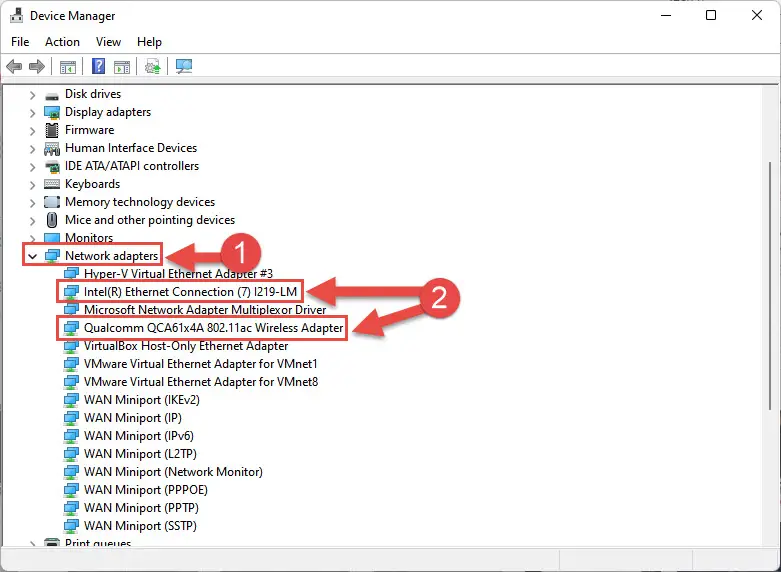Click the Keyboards category icon
Screen dimensions: 781x572
[52, 184]
